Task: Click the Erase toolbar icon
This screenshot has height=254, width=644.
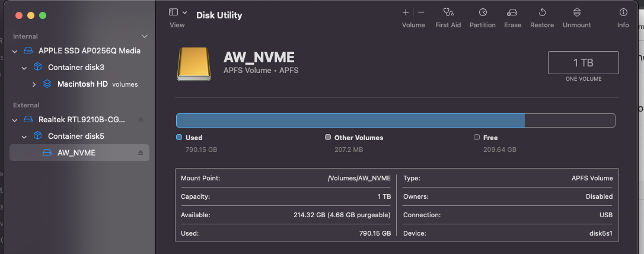Action: (x=512, y=12)
